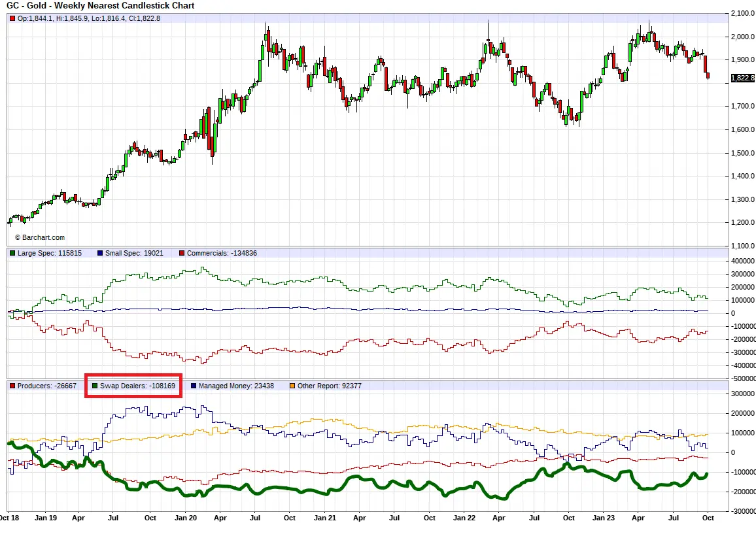The width and height of the screenshot is (756, 538).
Task: Click the red OHLC legend swatch icon
Action: tap(12, 18)
